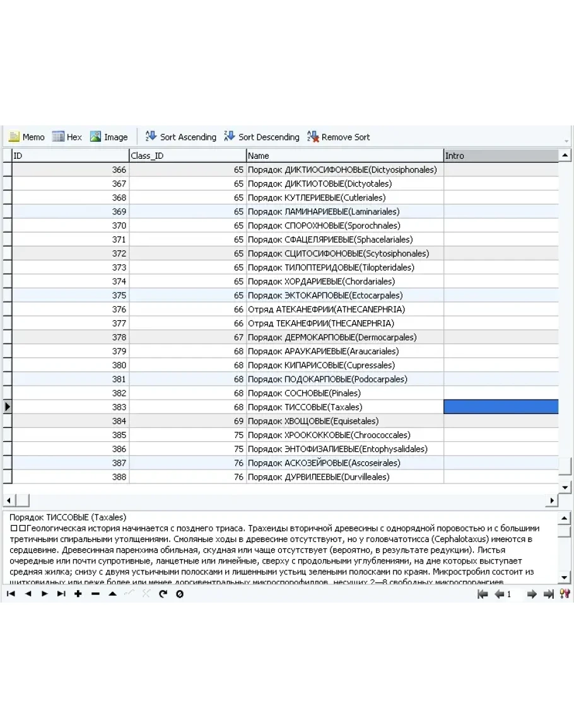Go to next page arrow

[x=531, y=594]
